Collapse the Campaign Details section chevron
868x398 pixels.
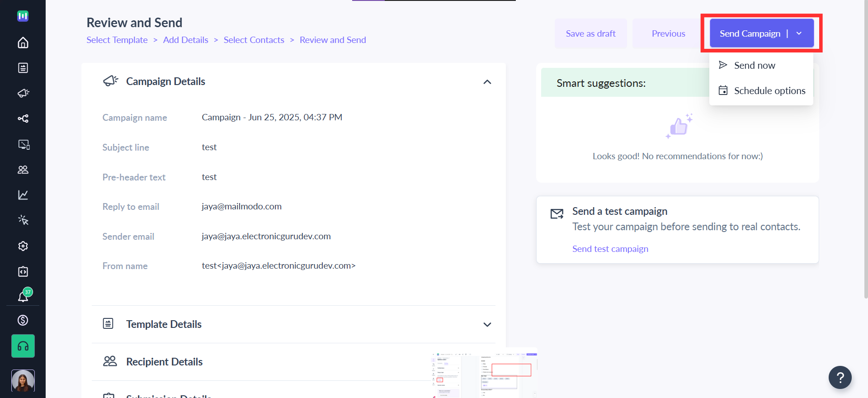click(487, 82)
